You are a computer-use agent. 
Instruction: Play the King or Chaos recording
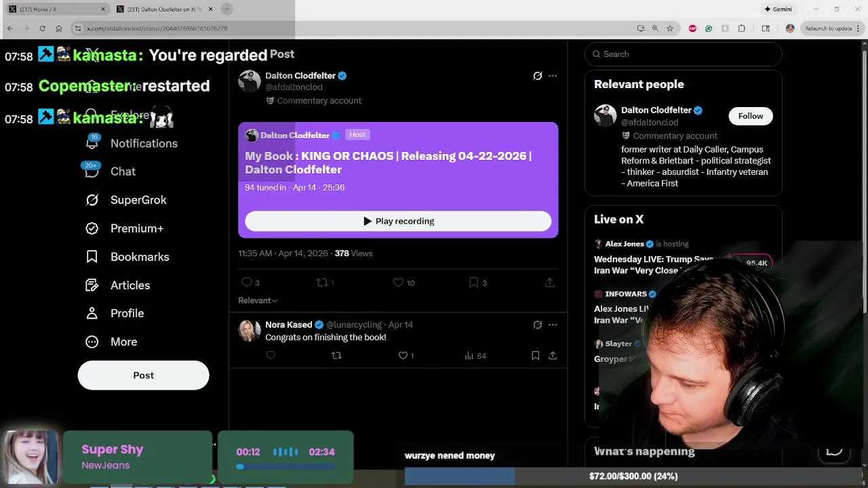[398, 221]
